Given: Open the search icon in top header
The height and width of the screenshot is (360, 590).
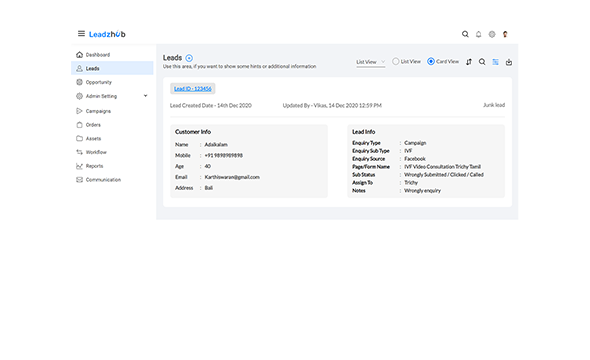Looking at the screenshot, I should (x=465, y=34).
